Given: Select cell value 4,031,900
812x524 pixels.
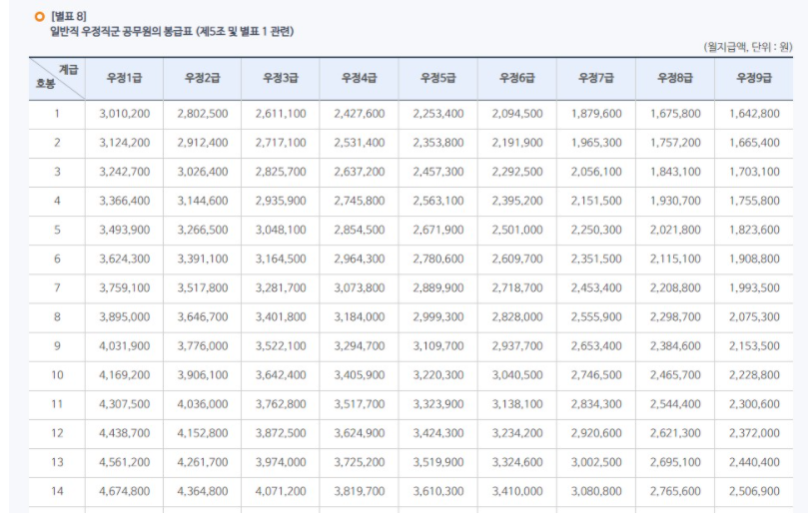Looking at the screenshot, I should pos(124,346).
